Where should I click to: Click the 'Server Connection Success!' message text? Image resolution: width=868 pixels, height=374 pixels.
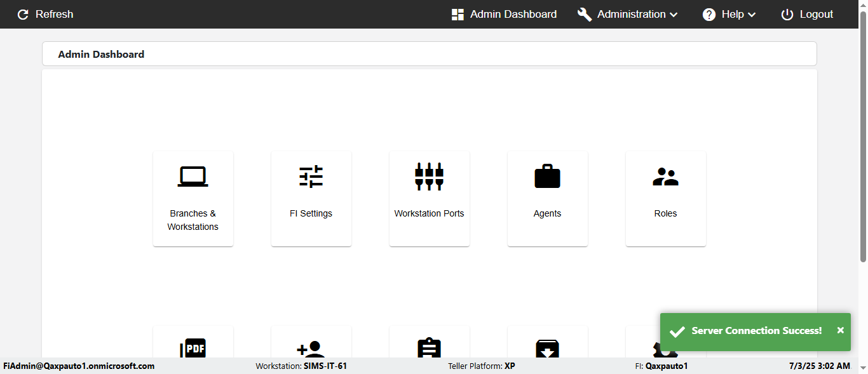757,331
